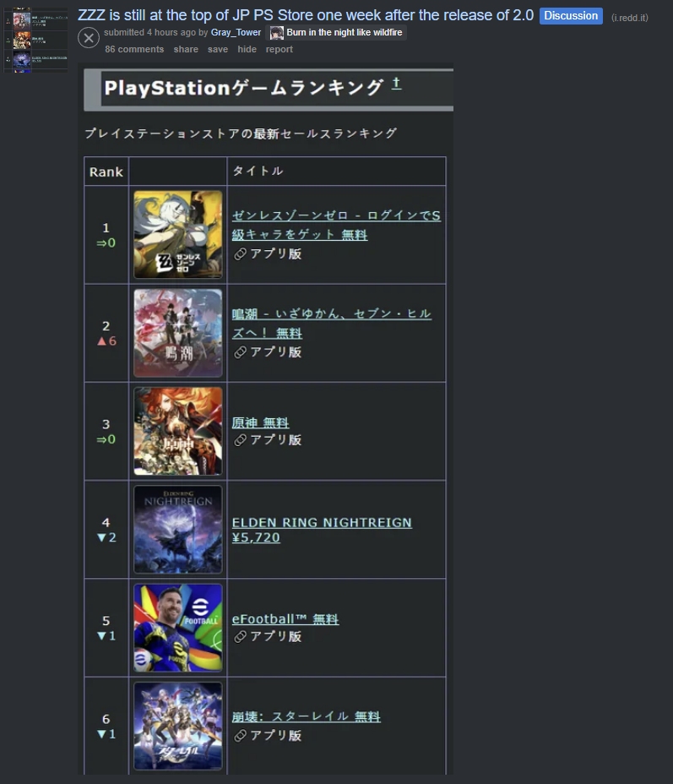Open the post thumbnail preview
The height and width of the screenshot is (784, 673).
click(x=35, y=40)
